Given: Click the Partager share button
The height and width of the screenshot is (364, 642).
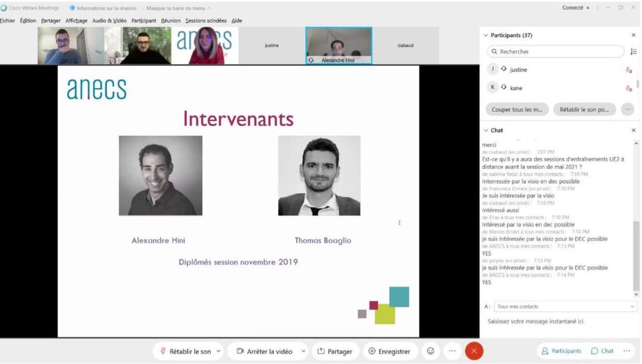Looking at the screenshot, I should click(335, 351).
